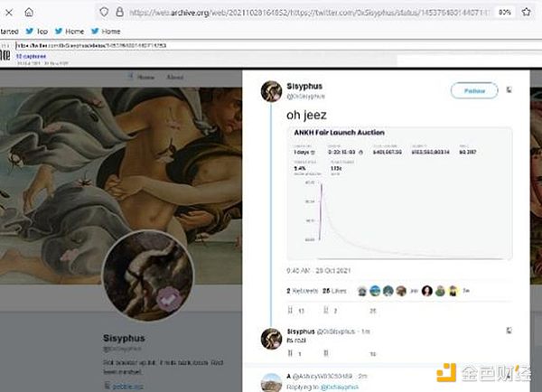The height and width of the screenshot is (392, 542).
Task: Click the Sisyphus avatar in the tweet header
Action: click(x=271, y=91)
